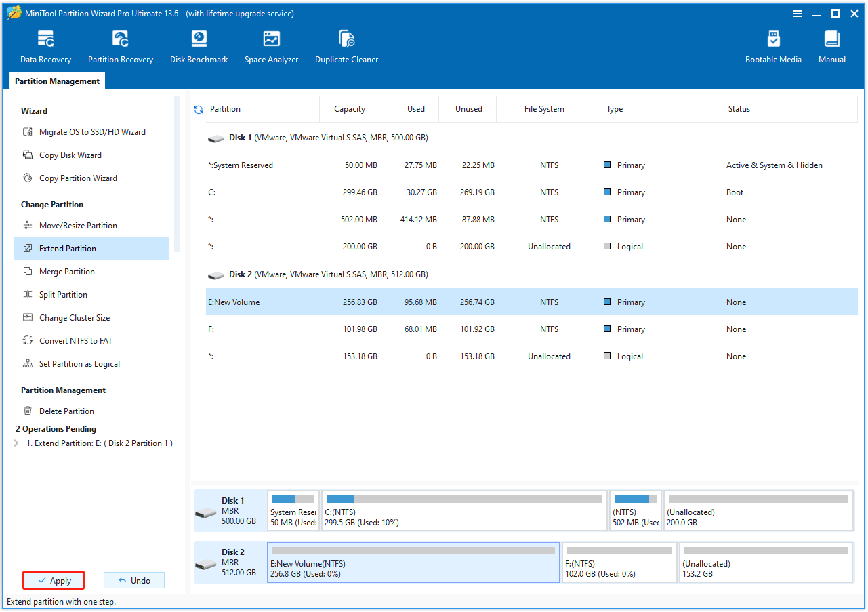
Task: Select the F: partition row
Action: [x=532, y=329]
